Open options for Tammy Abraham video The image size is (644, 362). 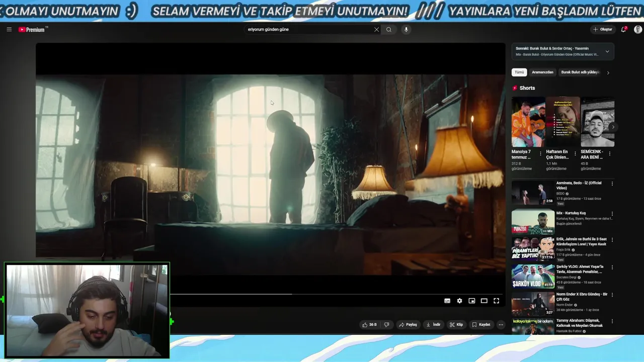[612, 321]
